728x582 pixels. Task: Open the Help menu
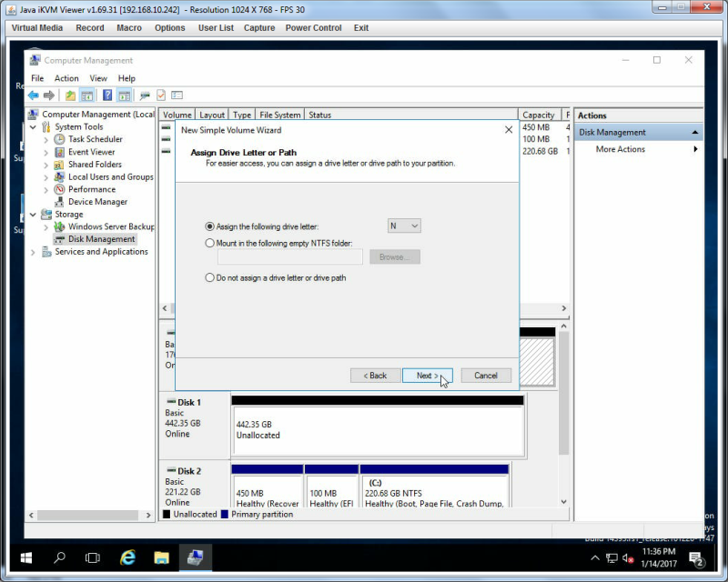point(126,78)
